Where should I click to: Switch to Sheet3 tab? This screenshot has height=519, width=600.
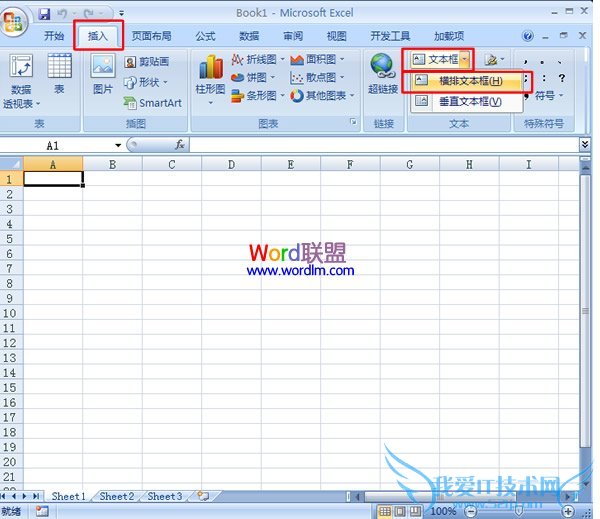[x=165, y=496]
